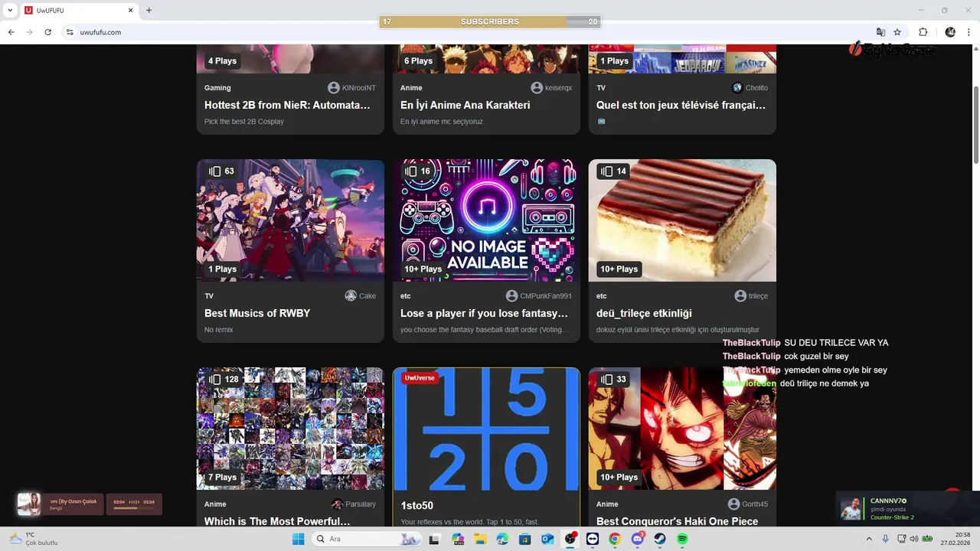Click the title Quel est ton jeux télévisé français

pyautogui.click(x=681, y=105)
